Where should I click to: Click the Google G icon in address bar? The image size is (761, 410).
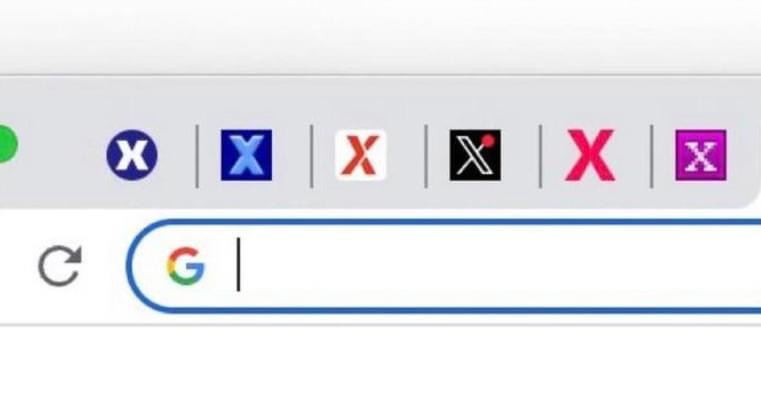coord(185,265)
